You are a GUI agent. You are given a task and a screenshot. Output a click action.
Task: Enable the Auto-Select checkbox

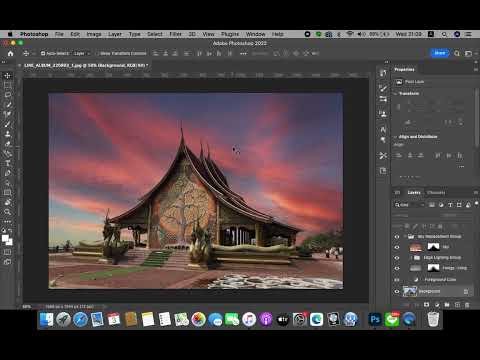pos(43,53)
